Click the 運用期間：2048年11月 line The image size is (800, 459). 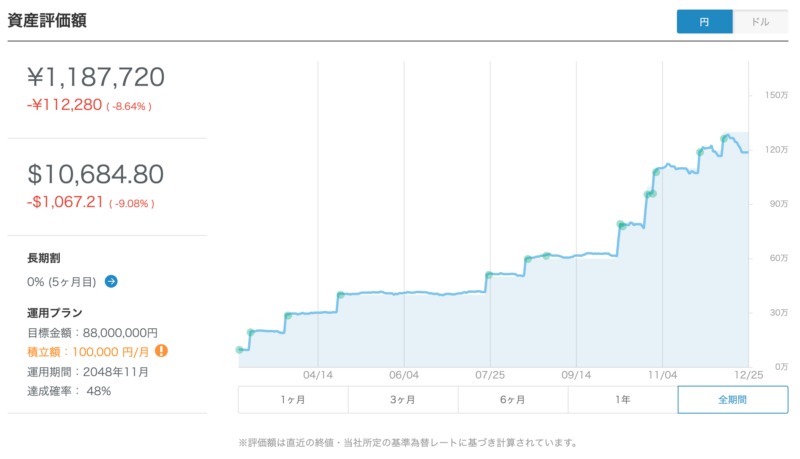tap(88, 372)
